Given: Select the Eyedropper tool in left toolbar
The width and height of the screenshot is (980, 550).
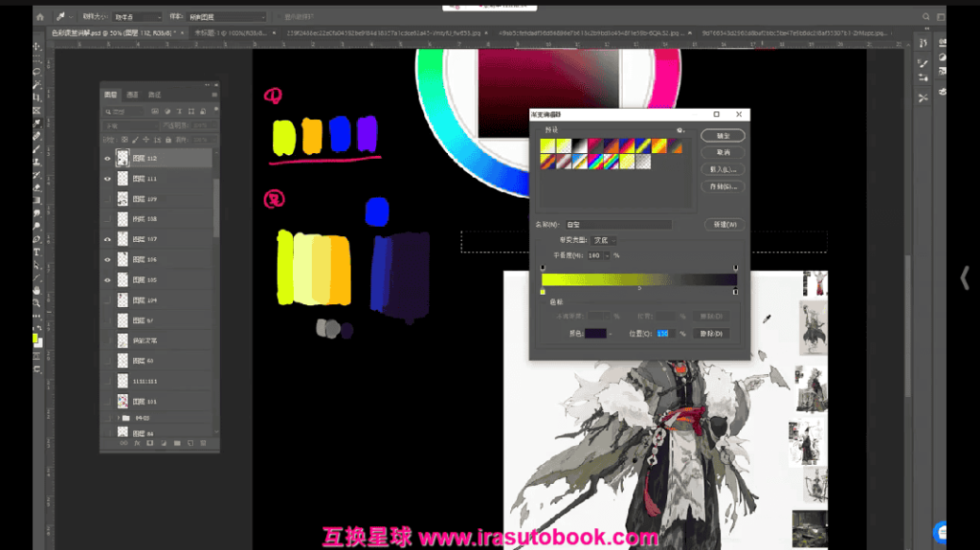Looking at the screenshot, I should 37,123.
